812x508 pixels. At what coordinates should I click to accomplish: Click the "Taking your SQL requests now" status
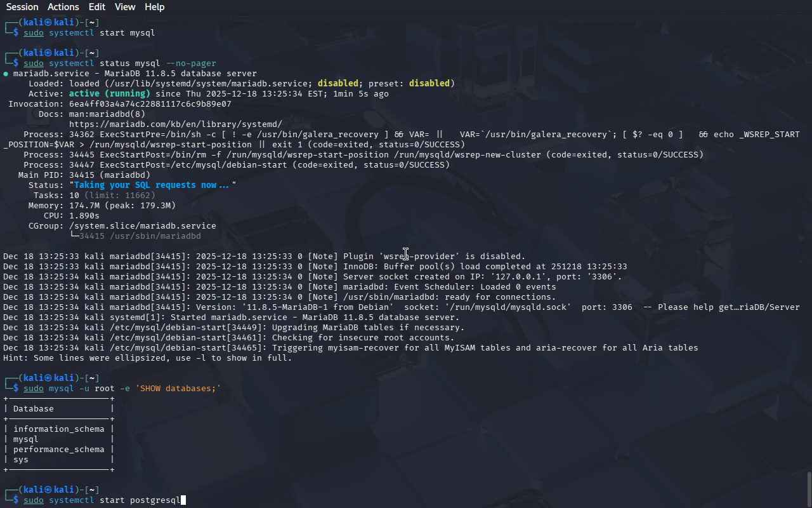click(x=152, y=185)
